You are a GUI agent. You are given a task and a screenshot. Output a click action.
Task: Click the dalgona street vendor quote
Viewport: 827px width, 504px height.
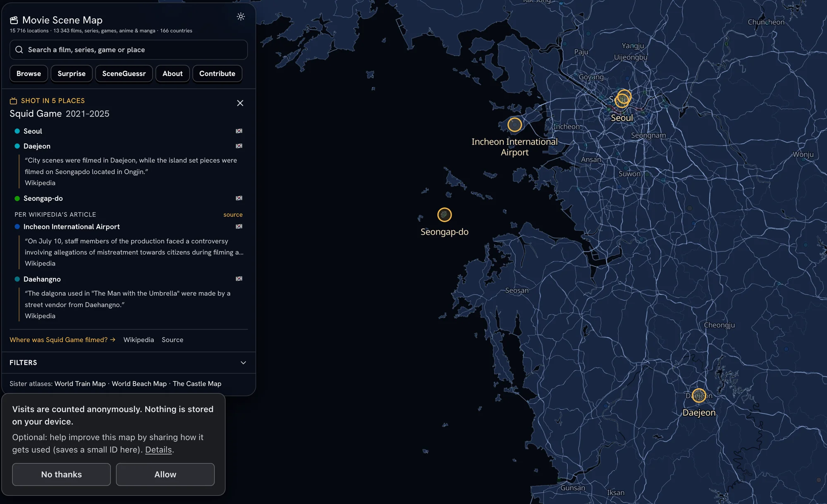[128, 299]
